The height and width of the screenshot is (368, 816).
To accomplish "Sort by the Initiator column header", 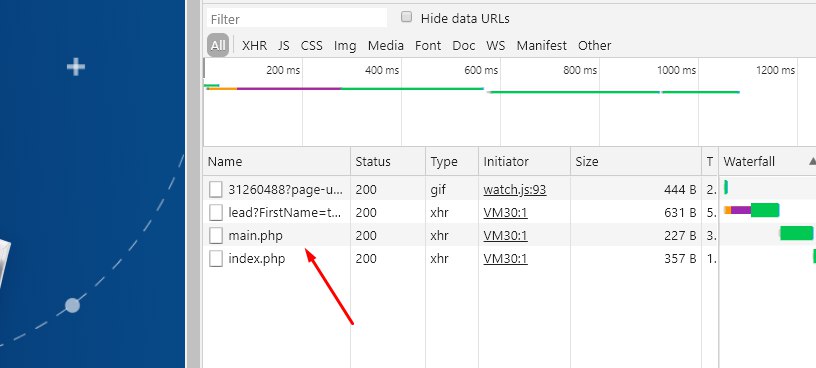I will tap(525, 161).
